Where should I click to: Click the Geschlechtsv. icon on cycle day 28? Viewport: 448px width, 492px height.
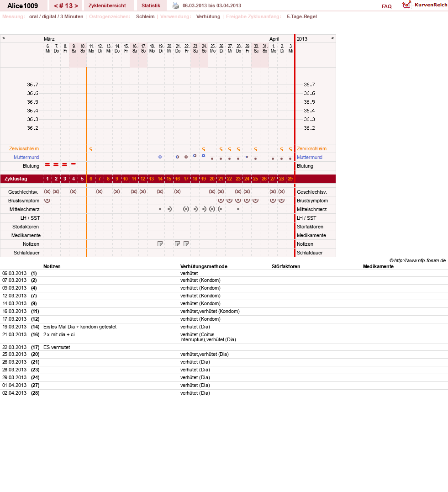(282, 192)
